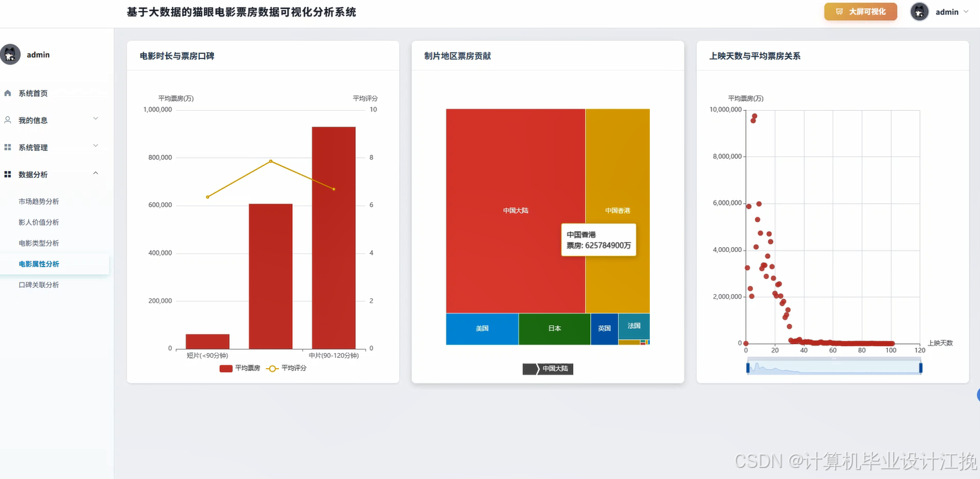This screenshot has height=479, width=980.
Task: Click the sidebar admin username text
Action: click(38, 55)
